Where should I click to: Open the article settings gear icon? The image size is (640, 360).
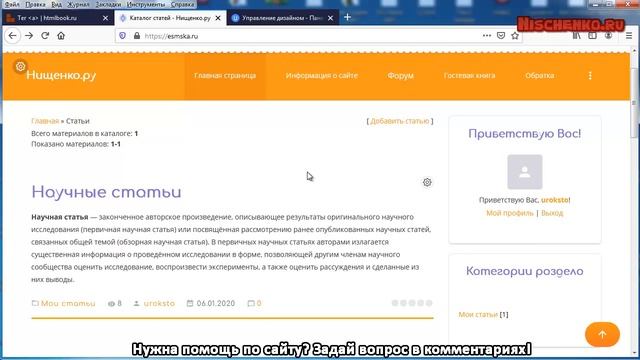coord(427,182)
